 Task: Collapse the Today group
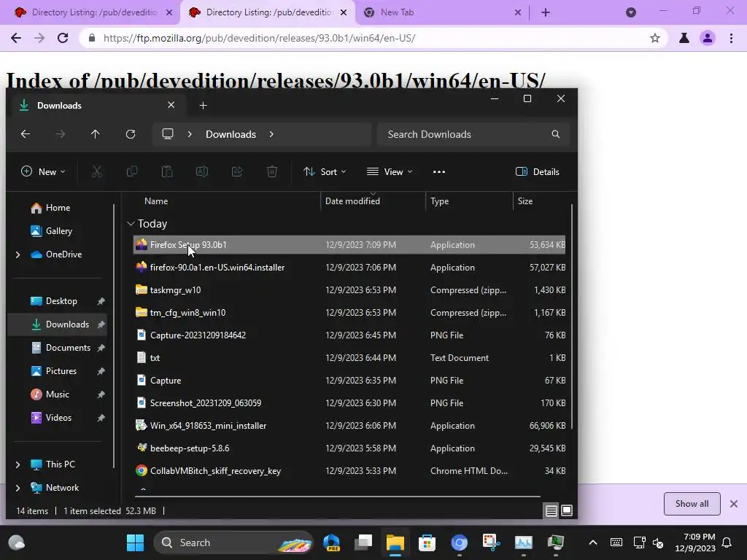131,224
